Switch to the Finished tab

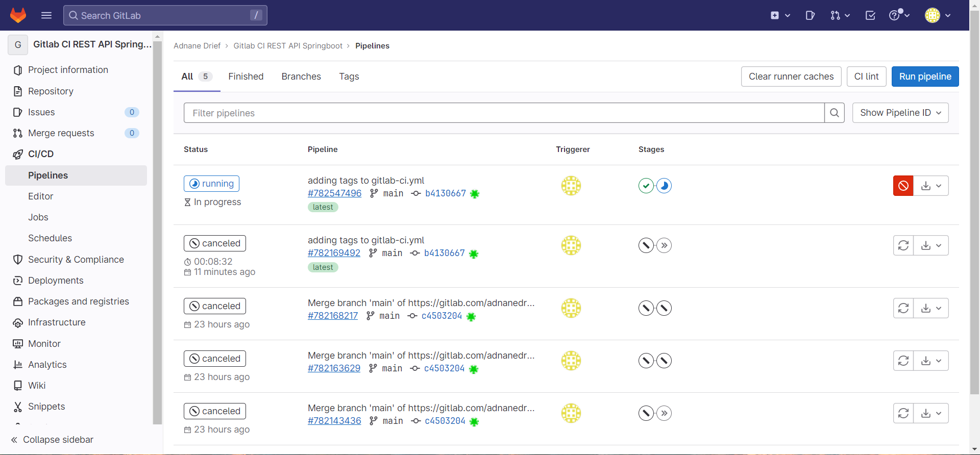246,77
